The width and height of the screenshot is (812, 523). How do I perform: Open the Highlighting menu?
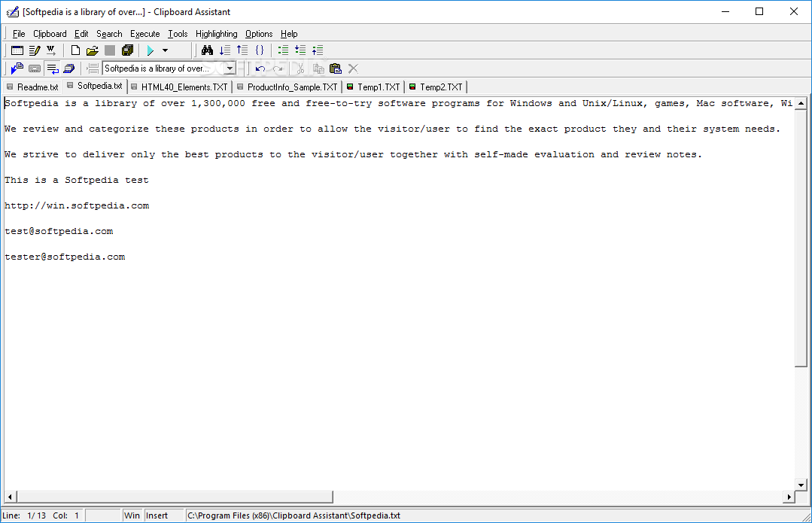pyautogui.click(x=217, y=34)
